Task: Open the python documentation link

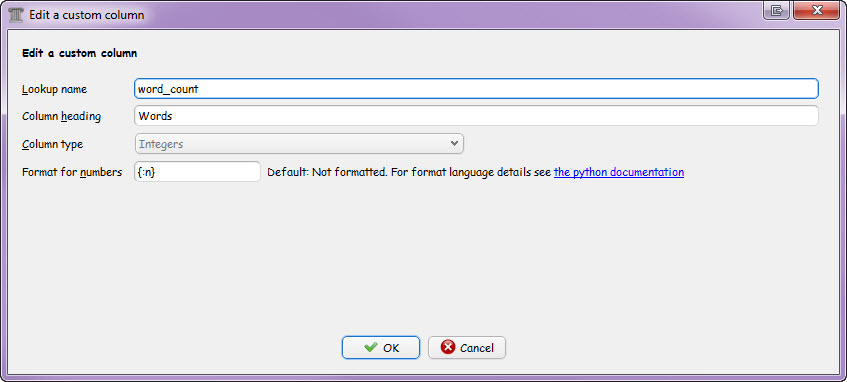Action: (619, 172)
